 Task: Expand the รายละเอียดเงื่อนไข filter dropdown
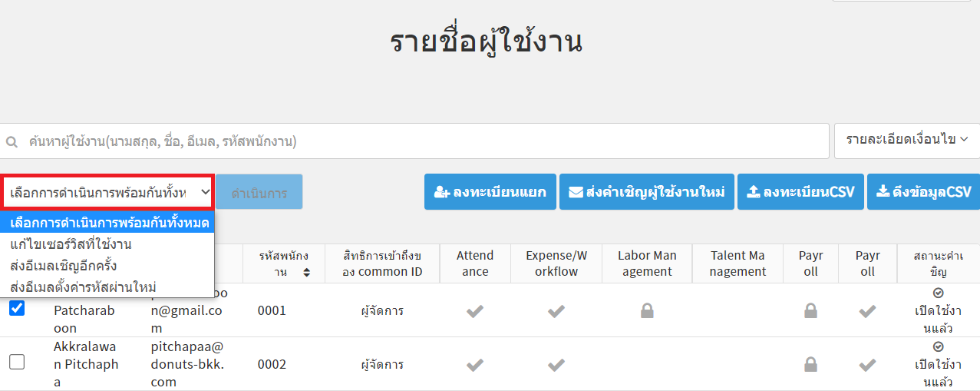point(906,140)
